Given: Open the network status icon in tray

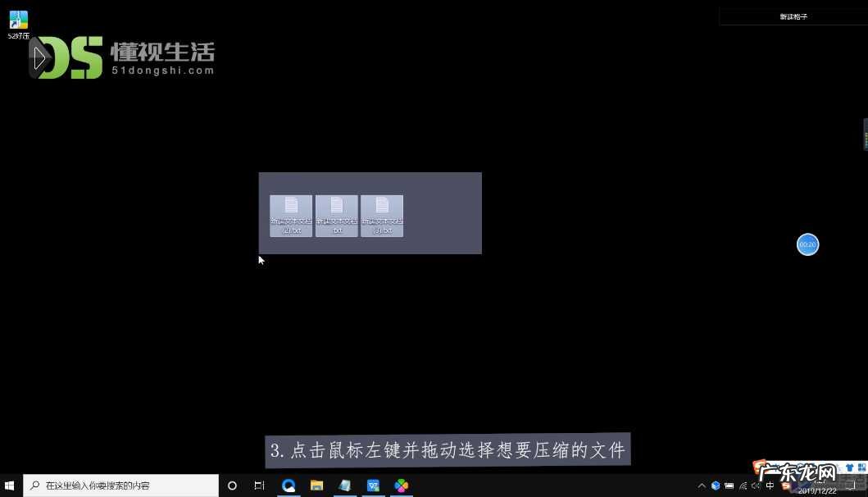Looking at the screenshot, I should (742, 486).
